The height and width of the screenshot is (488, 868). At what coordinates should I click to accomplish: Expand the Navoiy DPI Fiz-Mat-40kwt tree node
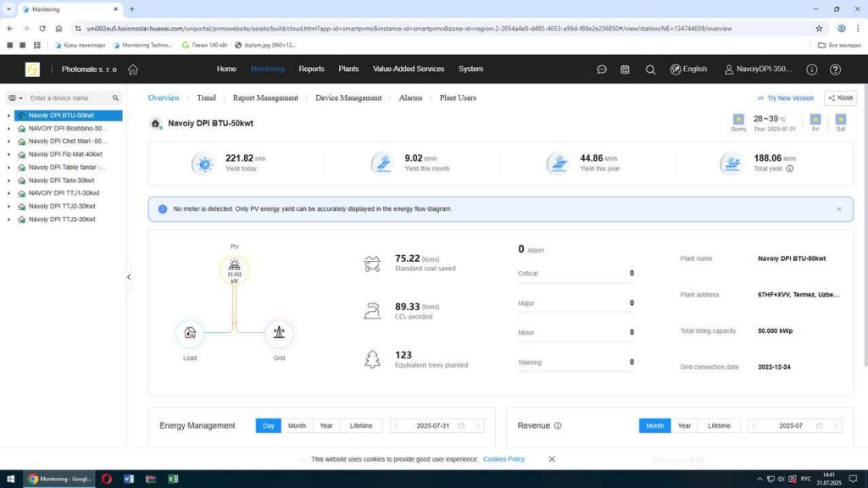9,154
